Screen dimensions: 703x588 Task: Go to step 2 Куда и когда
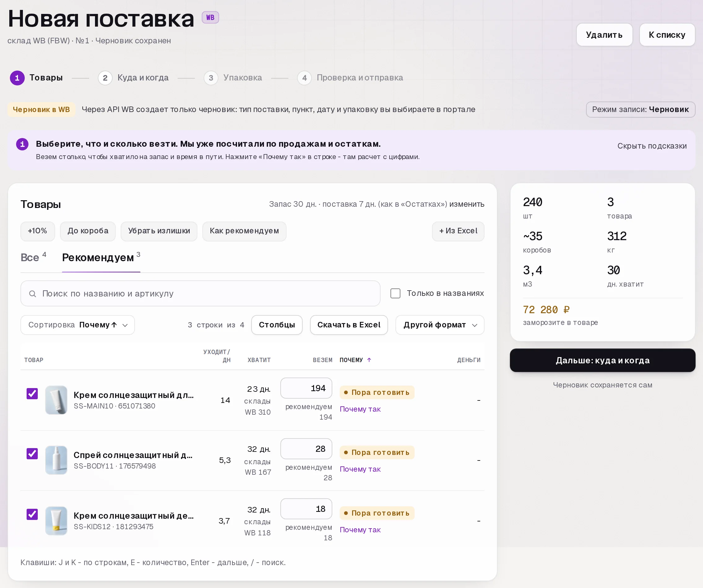[x=133, y=78]
